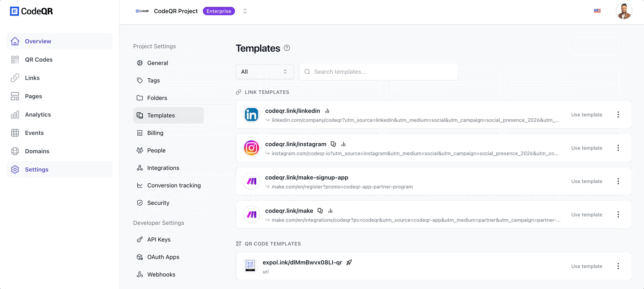Click the QR code thumbnail for expol.ink template

(250, 266)
